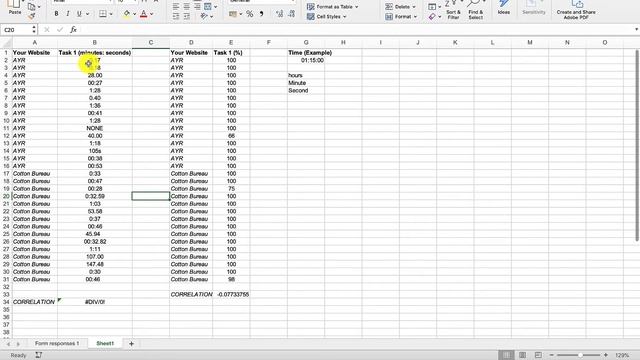
Task: Open Delete cells dropdown
Action: tap(401, 7)
